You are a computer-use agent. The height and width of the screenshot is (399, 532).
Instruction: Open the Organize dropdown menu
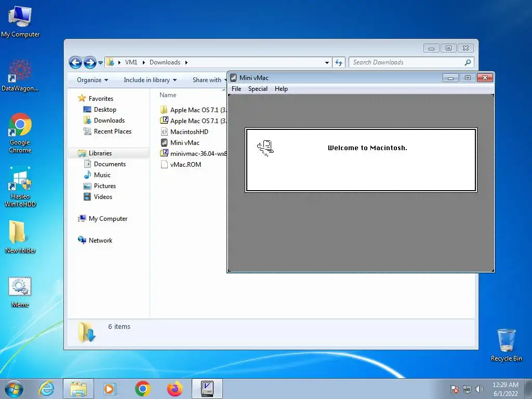click(92, 80)
